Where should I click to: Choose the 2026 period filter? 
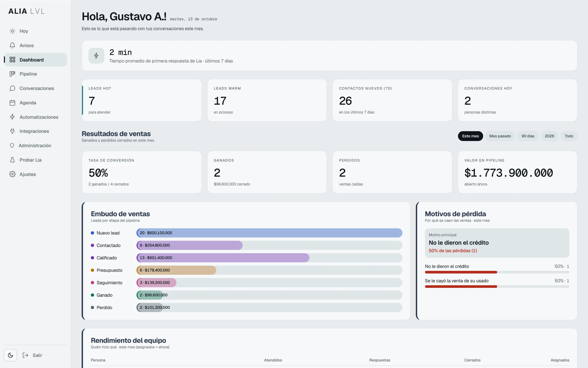[549, 136]
